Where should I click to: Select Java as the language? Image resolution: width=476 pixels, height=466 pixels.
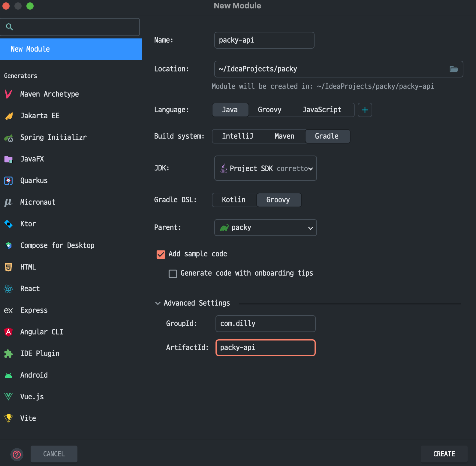tap(230, 110)
